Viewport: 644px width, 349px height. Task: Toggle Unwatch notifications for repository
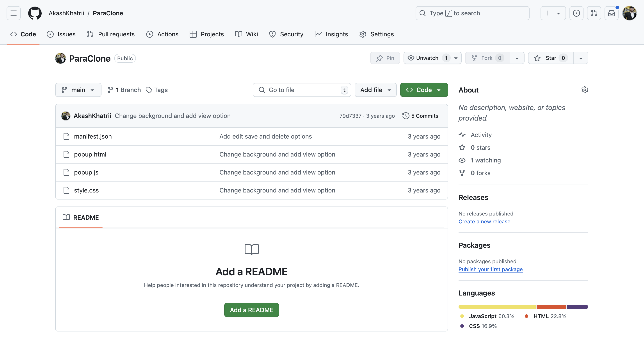(x=432, y=58)
